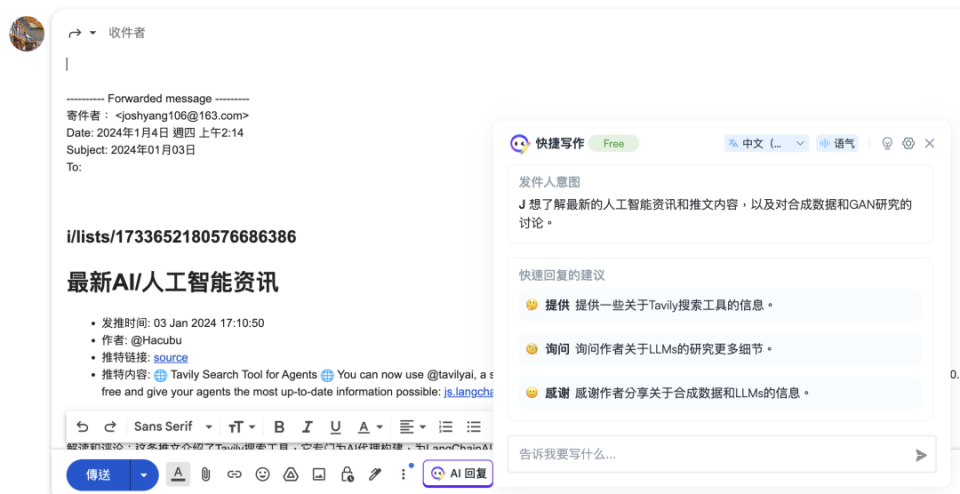This screenshot has width=960, height=494.
Task: Click the lightbulb tips icon
Action: (887, 143)
